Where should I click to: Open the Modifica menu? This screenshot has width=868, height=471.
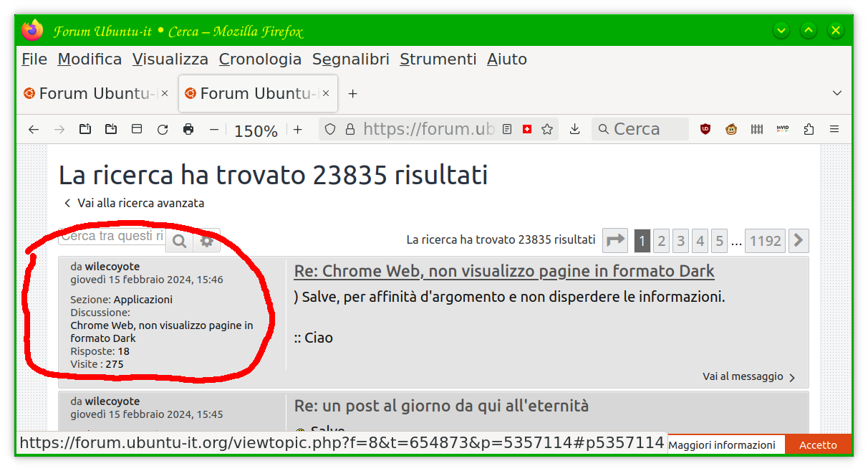90,60
